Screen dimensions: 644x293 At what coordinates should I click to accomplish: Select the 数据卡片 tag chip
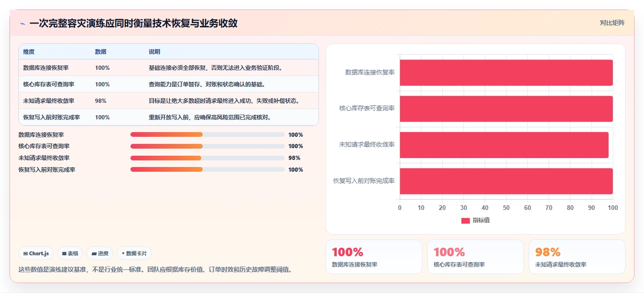tap(134, 253)
